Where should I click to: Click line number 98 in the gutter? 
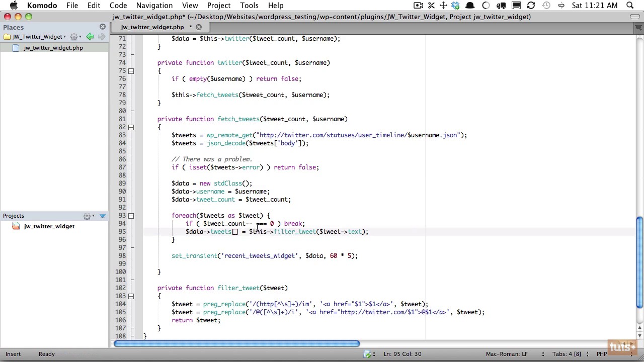pyautogui.click(x=122, y=256)
